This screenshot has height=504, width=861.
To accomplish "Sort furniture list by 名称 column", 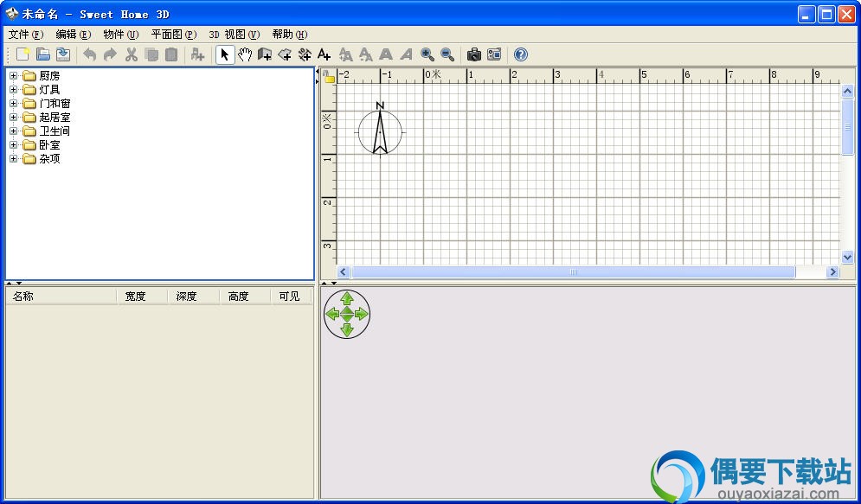I will point(61,297).
